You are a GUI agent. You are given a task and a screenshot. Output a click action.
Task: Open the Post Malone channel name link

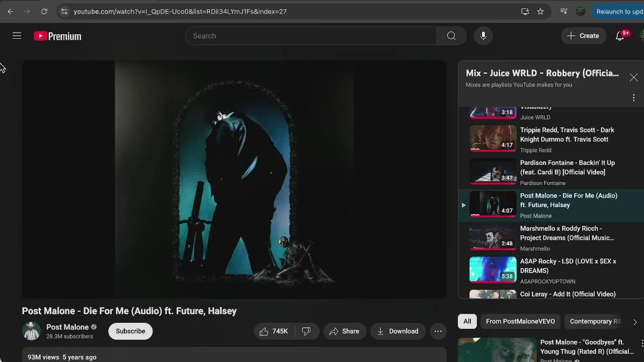click(x=67, y=327)
